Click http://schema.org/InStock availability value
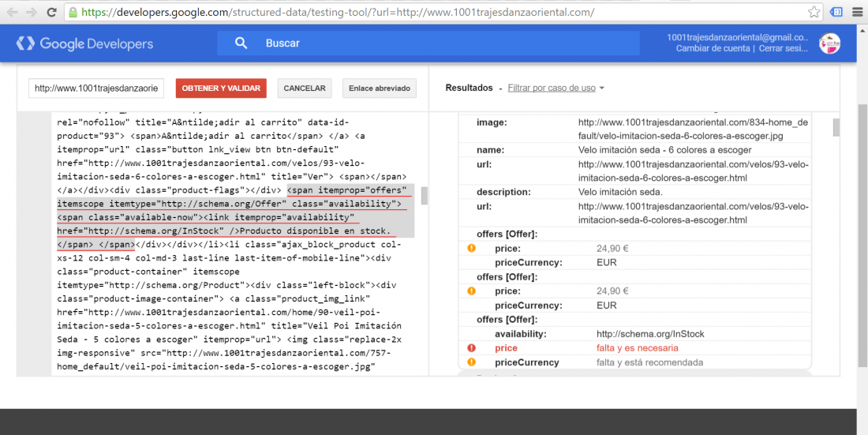 click(650, 334)
